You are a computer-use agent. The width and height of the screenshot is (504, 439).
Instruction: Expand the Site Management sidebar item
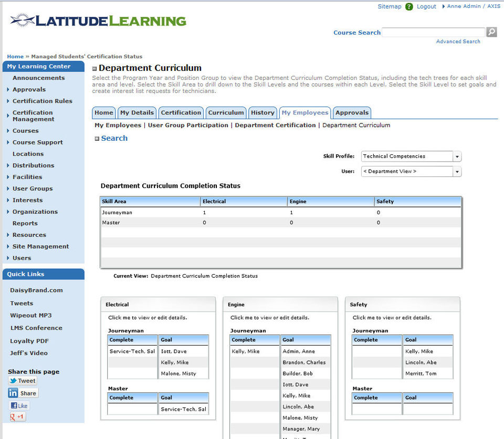(40, 246)
